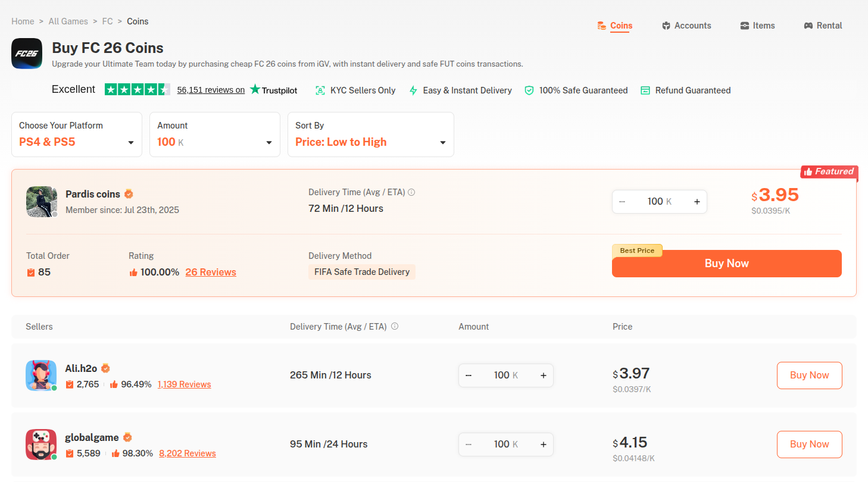
Task: Click the Trustpilot star logo
Action: click(x=255, y=90)
